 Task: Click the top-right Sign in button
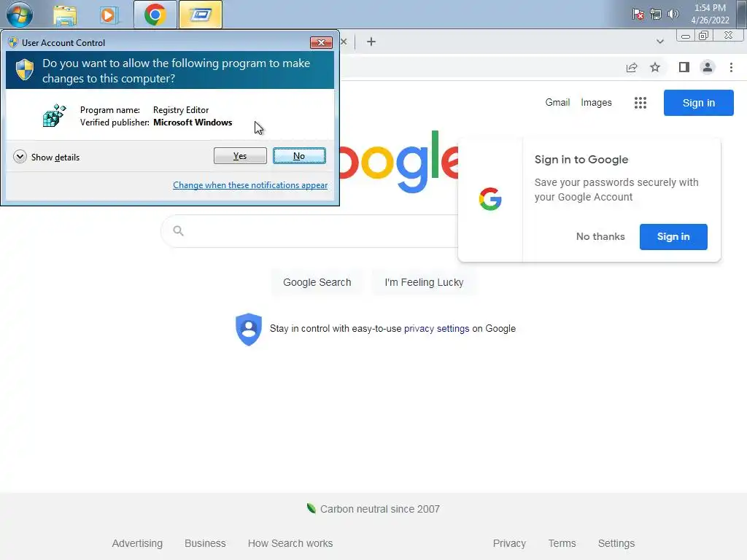pyautogui.click(x=698, y=103)
